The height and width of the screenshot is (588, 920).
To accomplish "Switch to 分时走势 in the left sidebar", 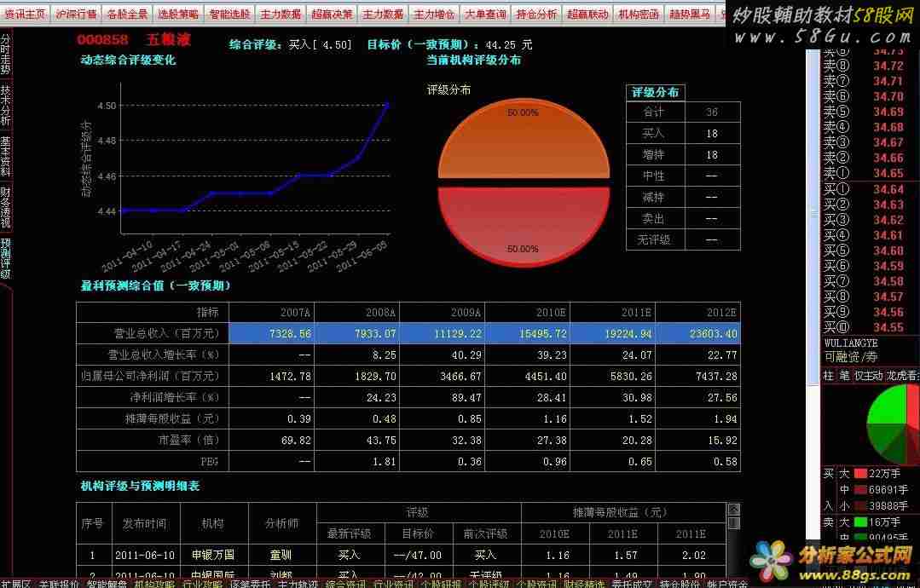I will tap(5, 54).
